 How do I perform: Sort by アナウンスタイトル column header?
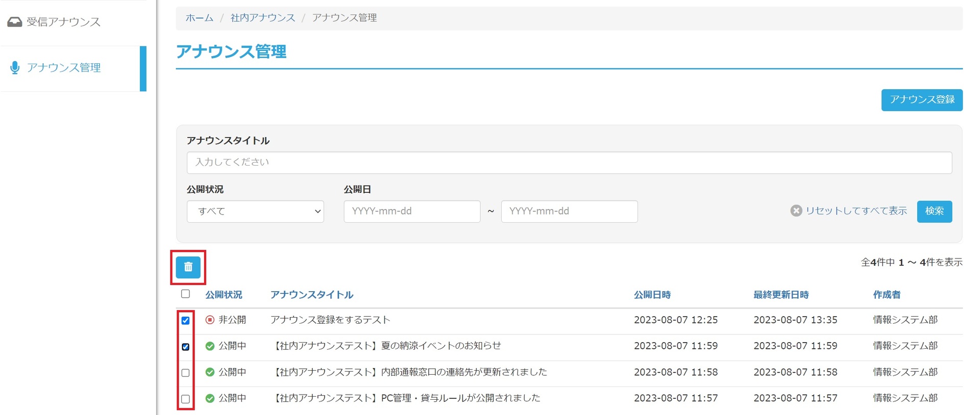click(x=311, y=295)
